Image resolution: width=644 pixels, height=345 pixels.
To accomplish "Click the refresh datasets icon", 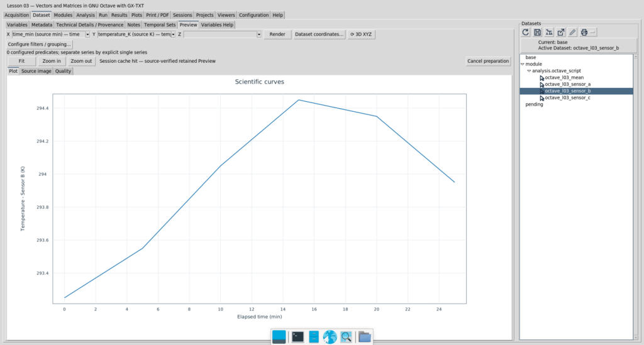I will pos(525,33).
